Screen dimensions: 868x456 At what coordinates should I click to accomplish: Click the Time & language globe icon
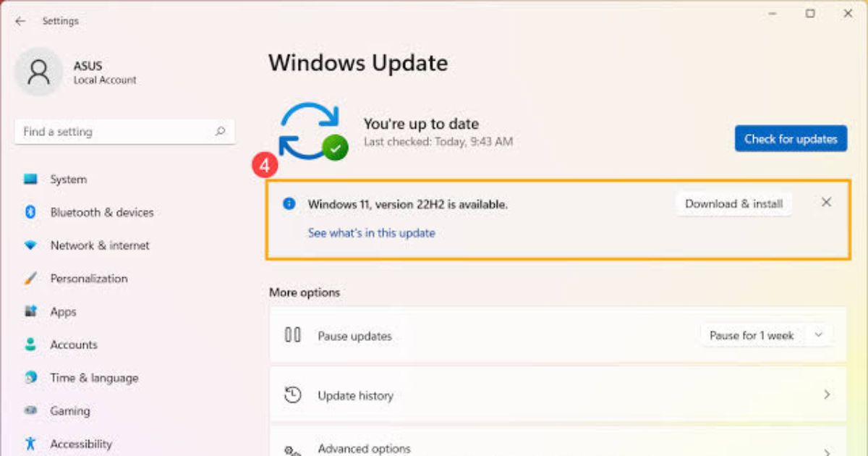pos(30,378)
